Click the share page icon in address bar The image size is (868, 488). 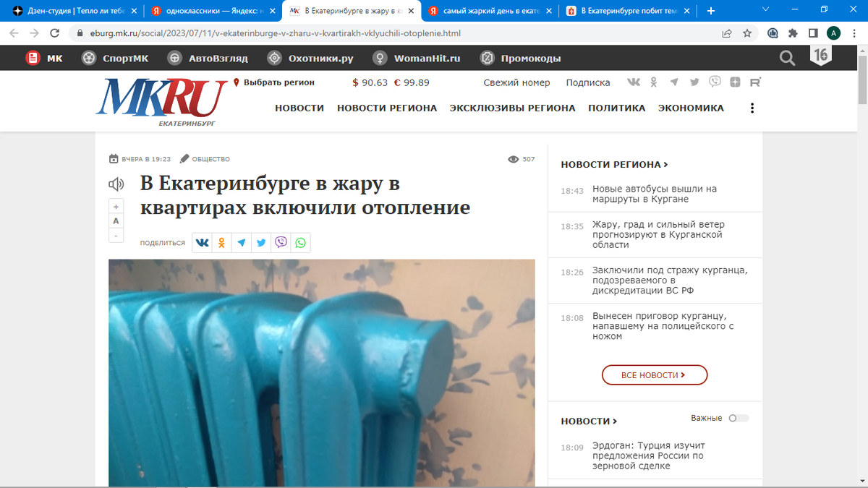(x=727, y=33)
